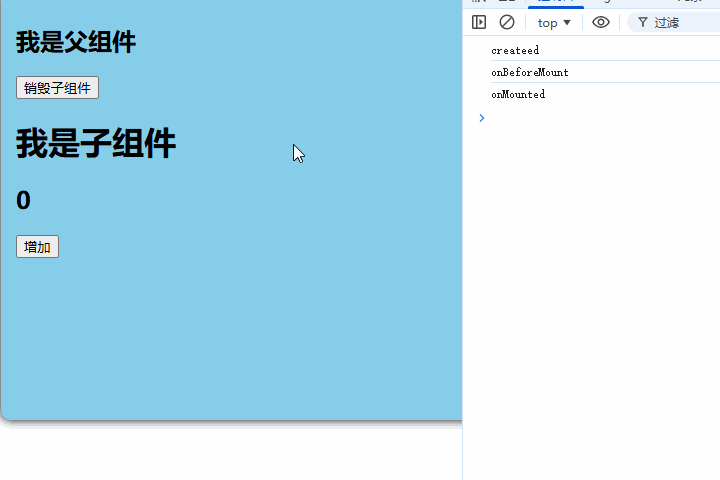
Task: Focus the 过滤 filter input
Action: [x=674, y=23]
